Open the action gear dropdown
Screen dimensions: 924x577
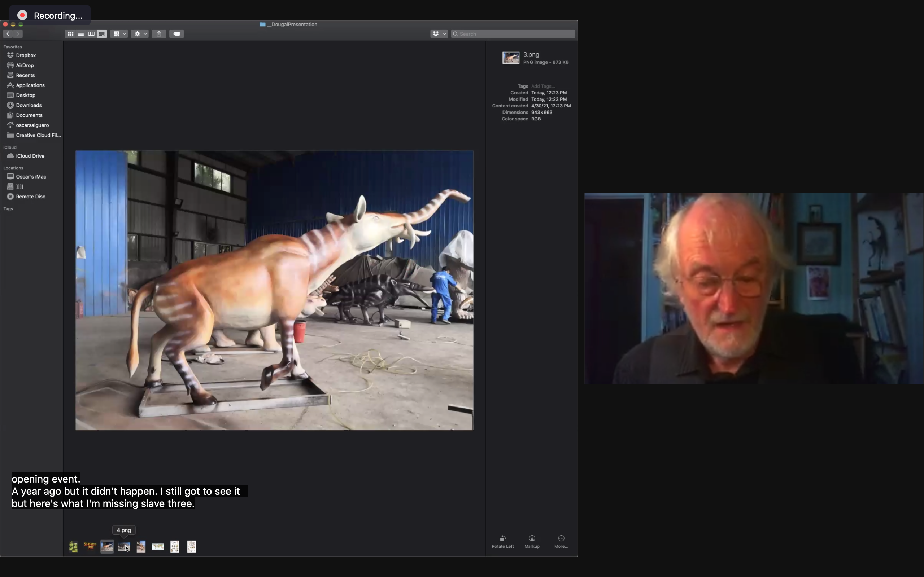point(139,34)
